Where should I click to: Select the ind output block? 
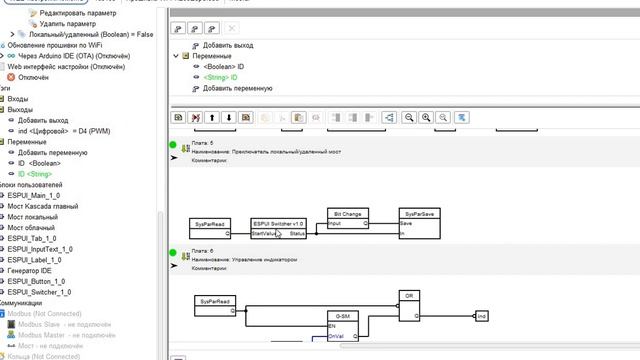482,316
